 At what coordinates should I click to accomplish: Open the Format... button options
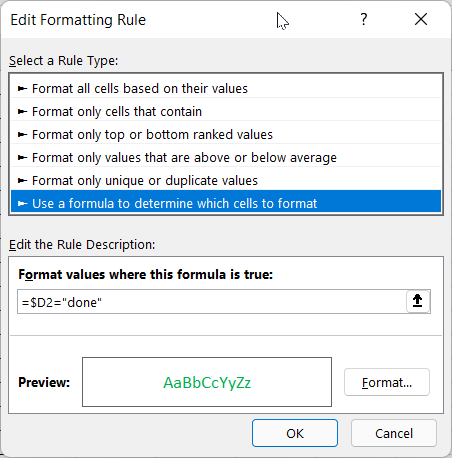[387, 382]
